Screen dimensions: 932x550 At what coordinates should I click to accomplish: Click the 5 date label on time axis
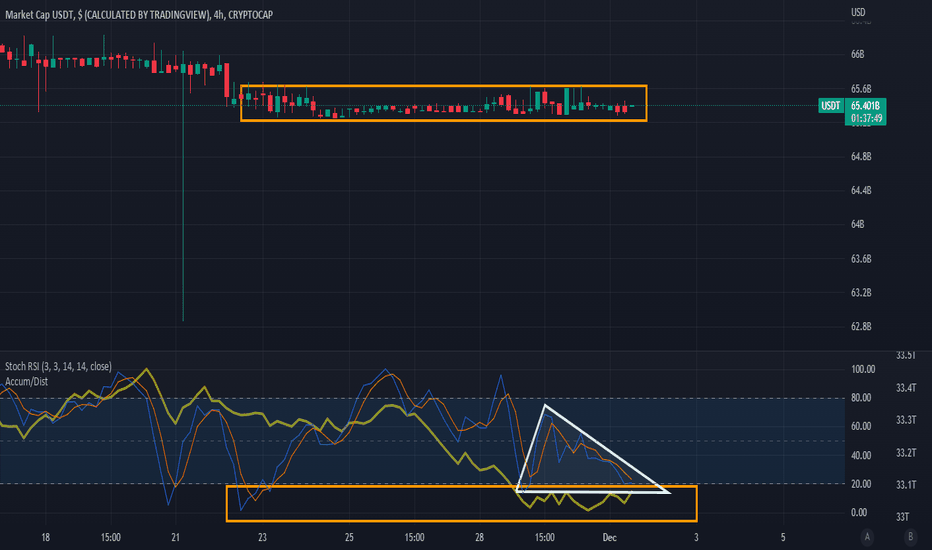pos(783,538)
